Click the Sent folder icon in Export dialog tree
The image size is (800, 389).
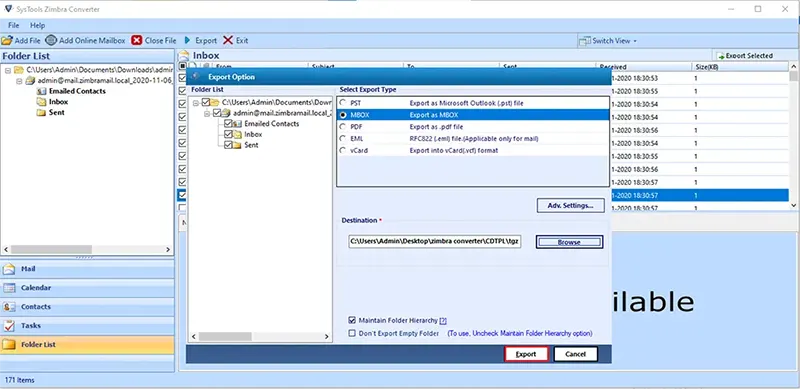coord(237,145)
